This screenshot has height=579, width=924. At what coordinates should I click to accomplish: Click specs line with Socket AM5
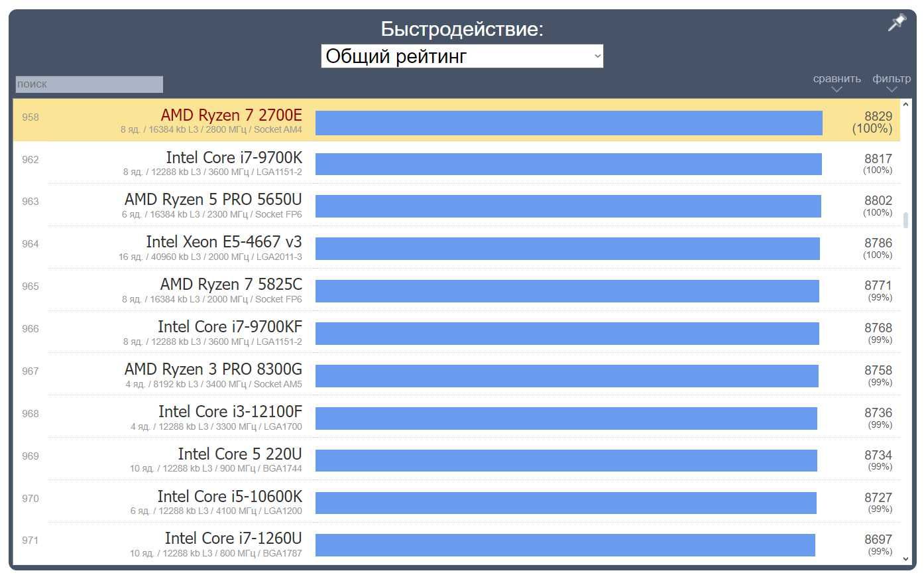(213, 385)
